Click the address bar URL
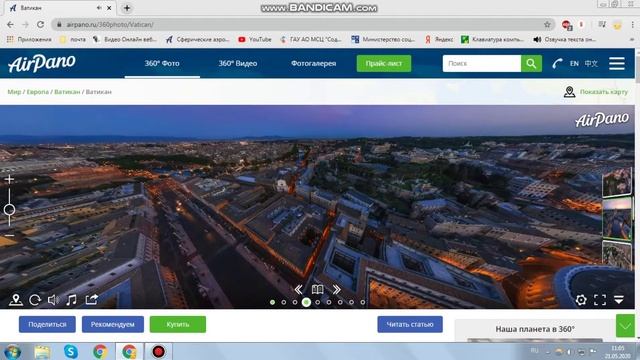640x360 pixels. (x=110, y=24)
